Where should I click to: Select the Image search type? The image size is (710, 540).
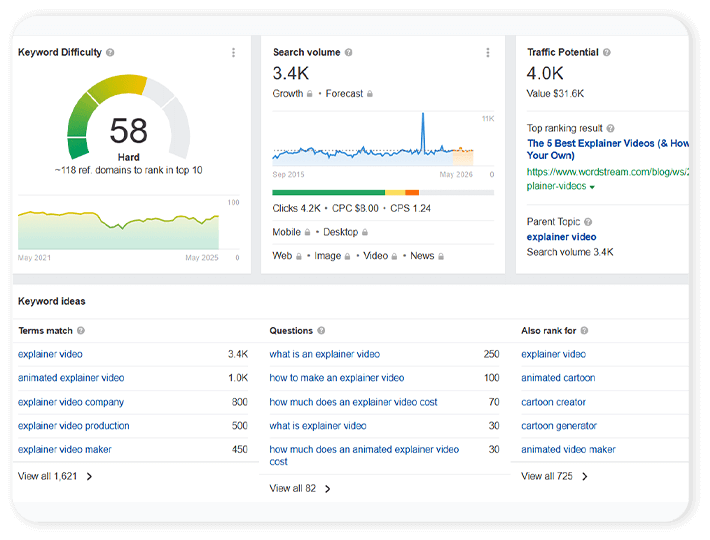327,256
